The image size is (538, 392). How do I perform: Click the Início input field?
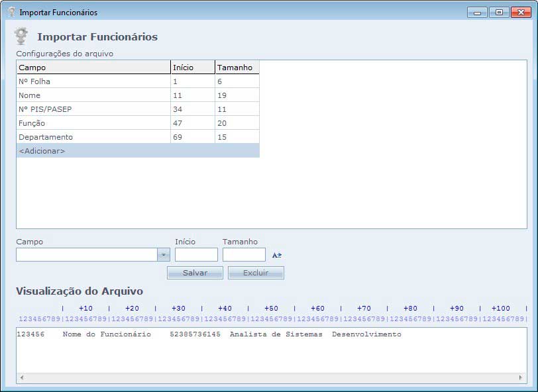[x=196, y=255]
